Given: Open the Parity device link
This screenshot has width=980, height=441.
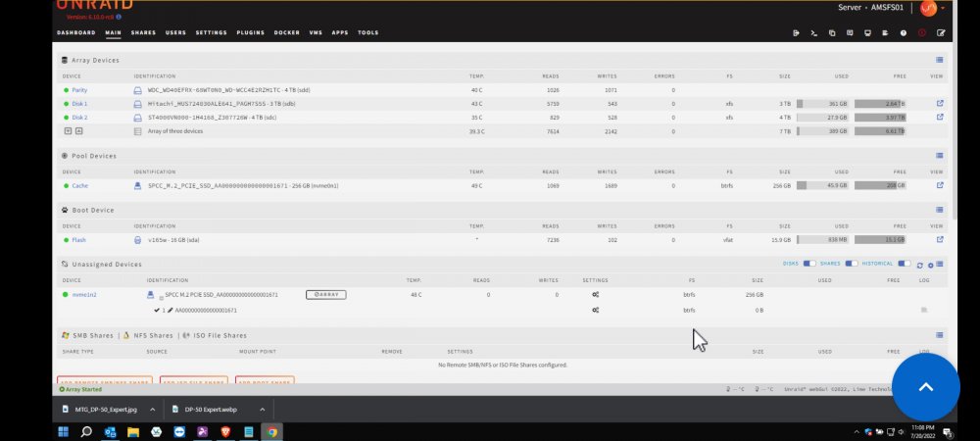Looking at the screenshot, I should [x=79, y=90].
